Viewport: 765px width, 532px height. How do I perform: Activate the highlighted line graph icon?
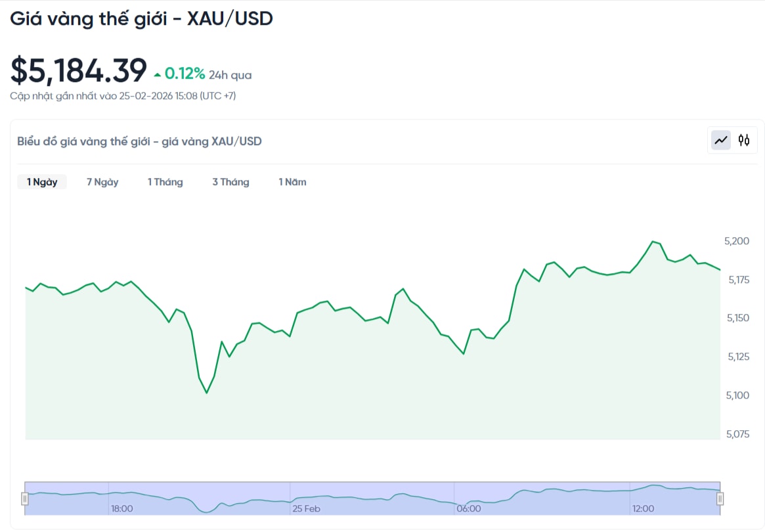721,140
